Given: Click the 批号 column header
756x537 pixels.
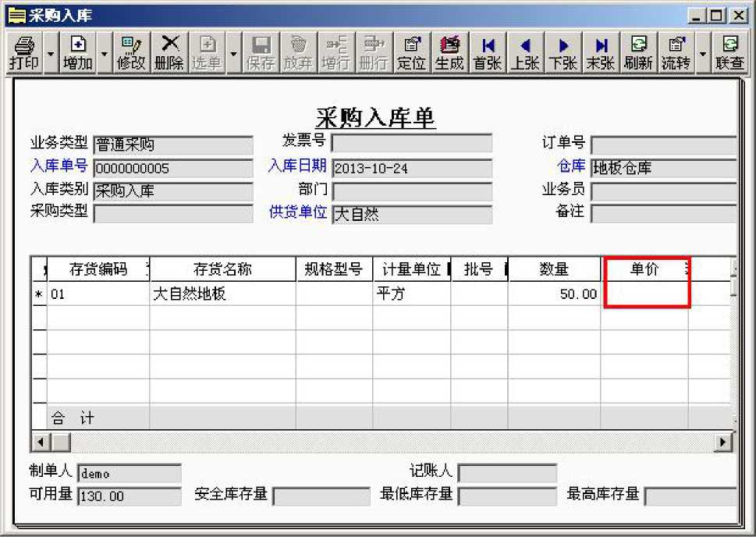Looking at the screenshot, I should (479, 269).
